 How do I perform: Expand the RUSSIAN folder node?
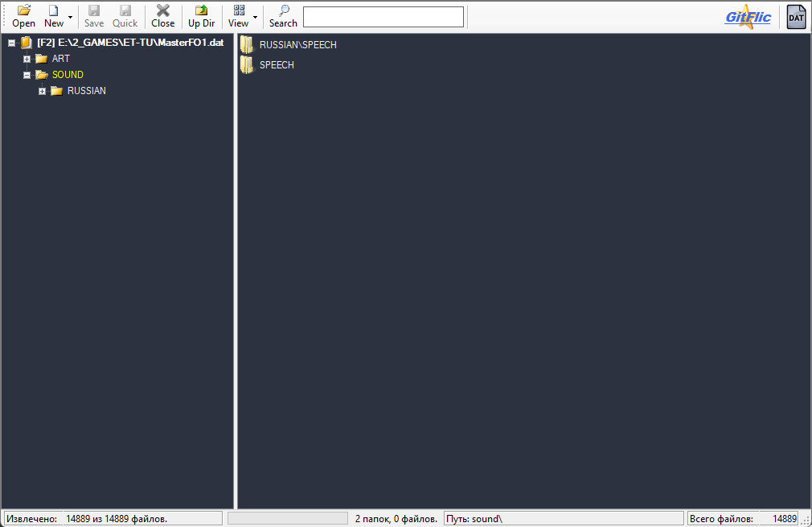pyautogui.click(x=43, y=91)
